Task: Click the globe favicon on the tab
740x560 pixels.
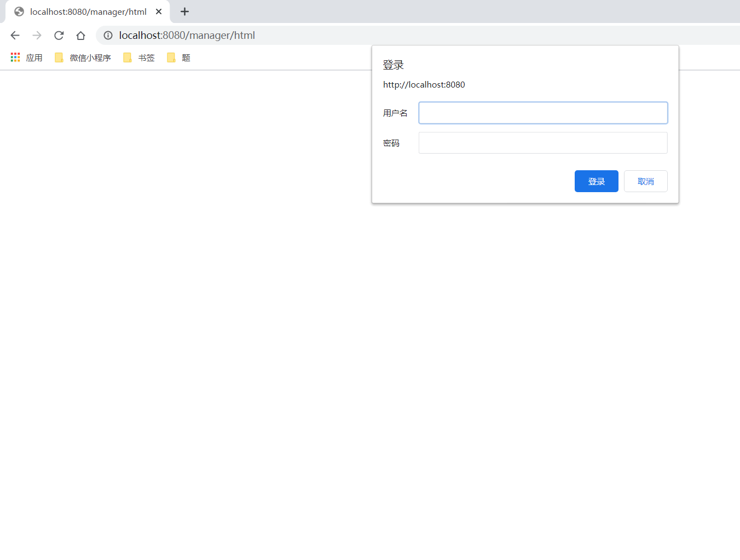Action: pyautogui.click(x=19, y=11)
